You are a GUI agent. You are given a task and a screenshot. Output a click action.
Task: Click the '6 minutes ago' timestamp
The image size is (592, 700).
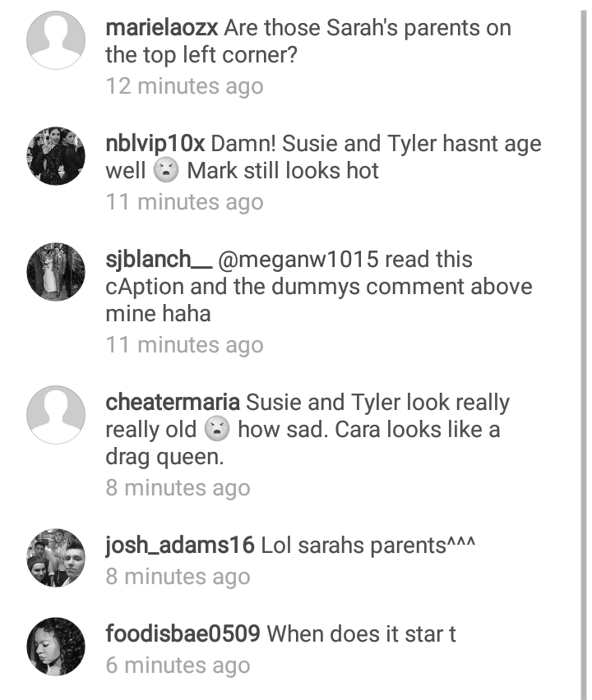178,665
